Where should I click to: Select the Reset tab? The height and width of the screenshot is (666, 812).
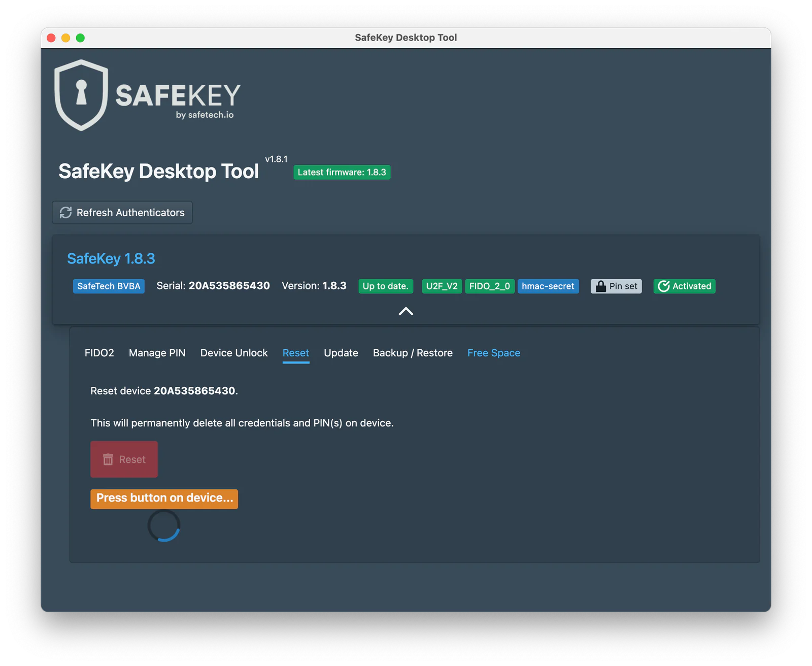coord(296,353)
